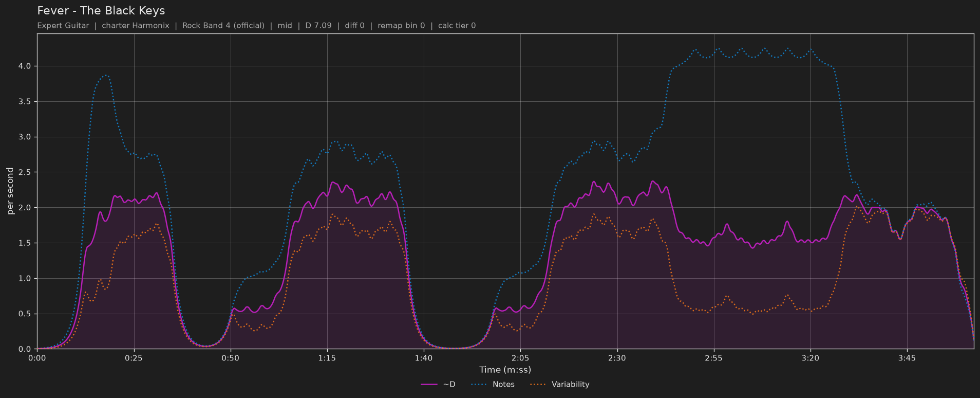Click the 1:40 x-axis tick label
980x398 pixels.
pos(424,358)
